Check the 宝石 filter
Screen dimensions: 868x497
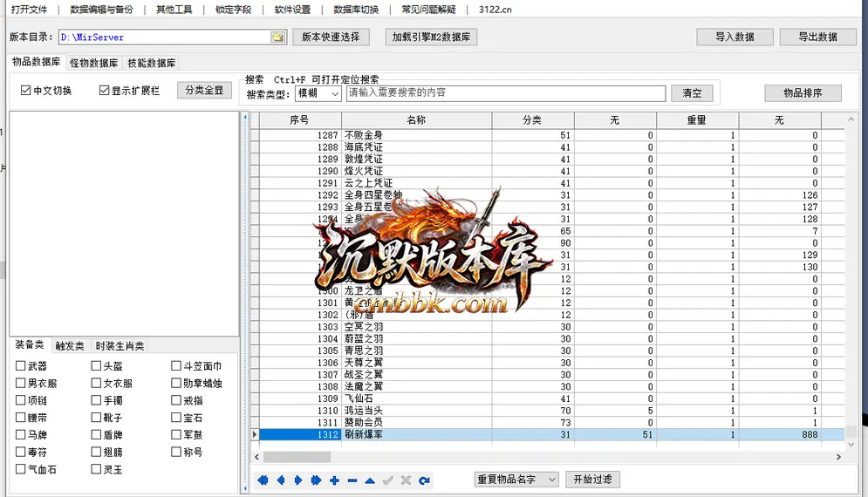(x=176, y=418)
